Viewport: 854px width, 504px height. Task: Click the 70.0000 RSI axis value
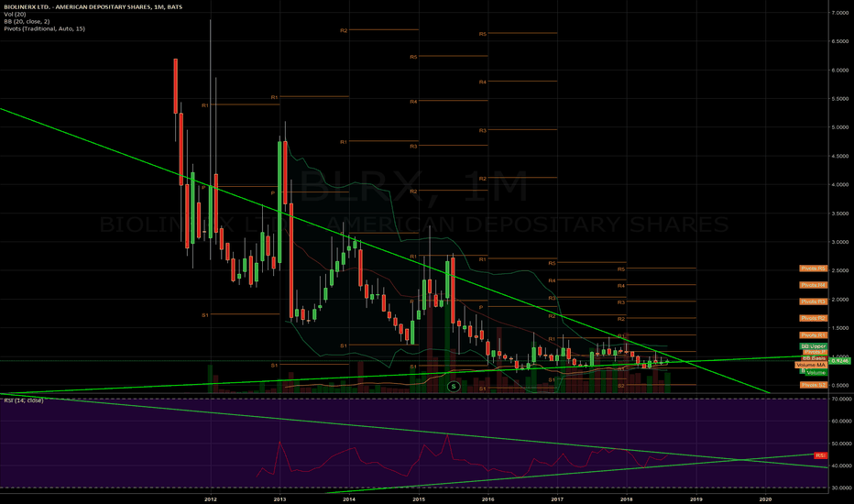tap(841, 399)
